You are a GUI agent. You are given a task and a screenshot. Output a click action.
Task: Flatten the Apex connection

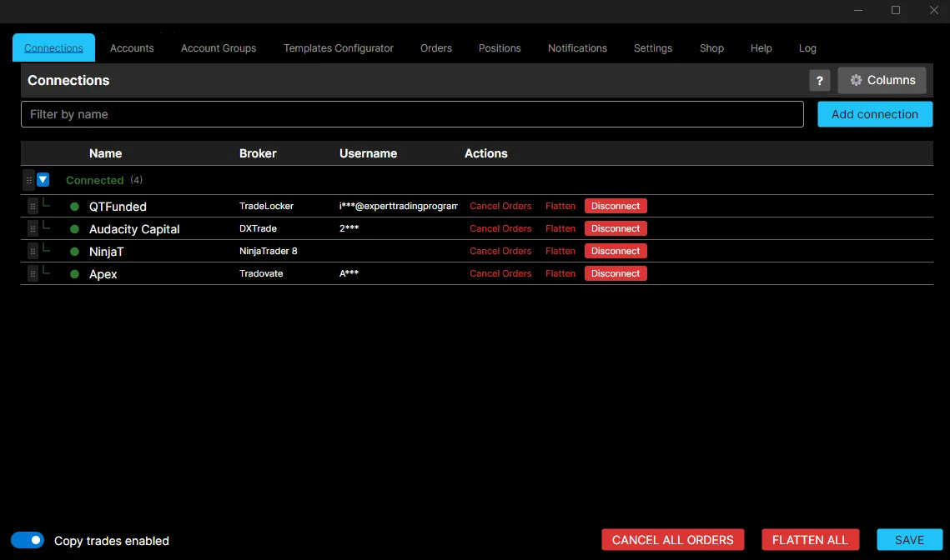(560, 273)
